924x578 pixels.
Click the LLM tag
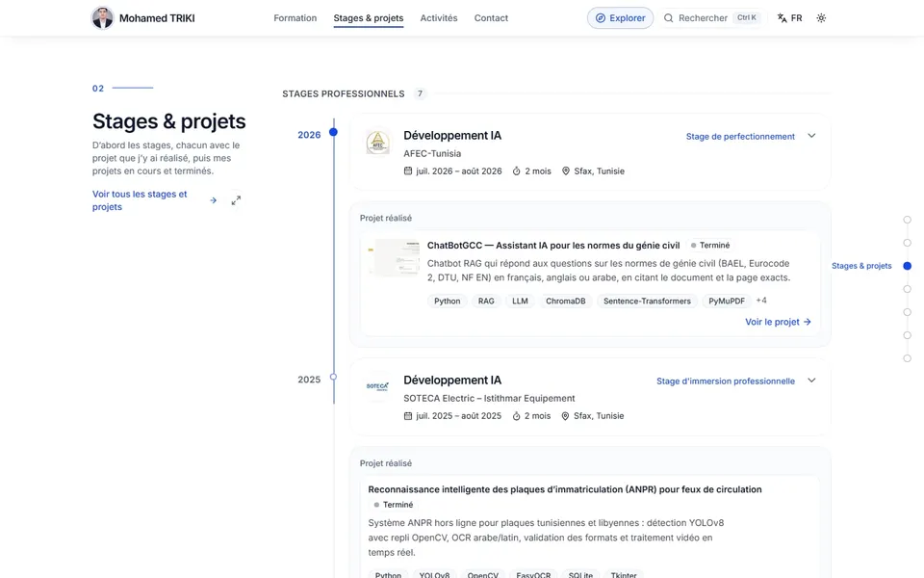click(520, 301)
